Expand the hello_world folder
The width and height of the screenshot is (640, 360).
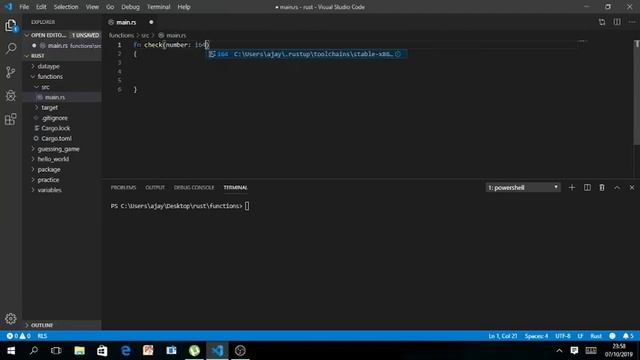(x=53, y=159)
